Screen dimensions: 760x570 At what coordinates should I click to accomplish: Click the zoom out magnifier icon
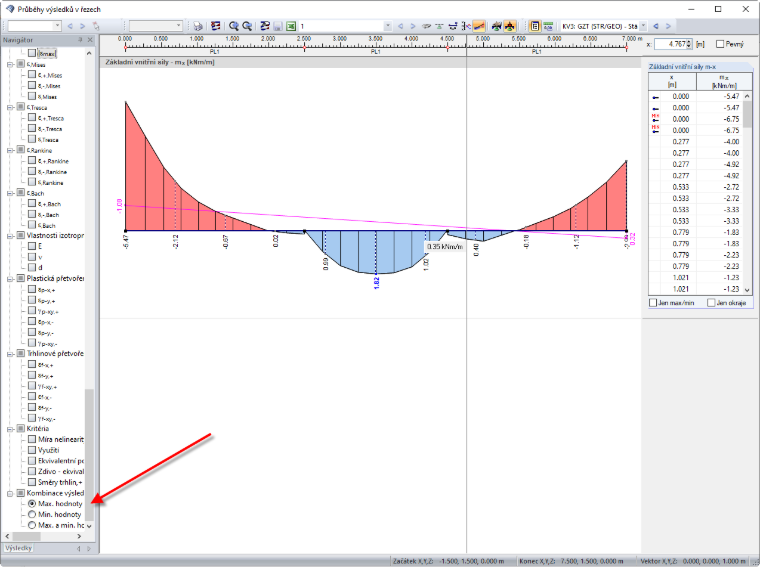[247, 26]
